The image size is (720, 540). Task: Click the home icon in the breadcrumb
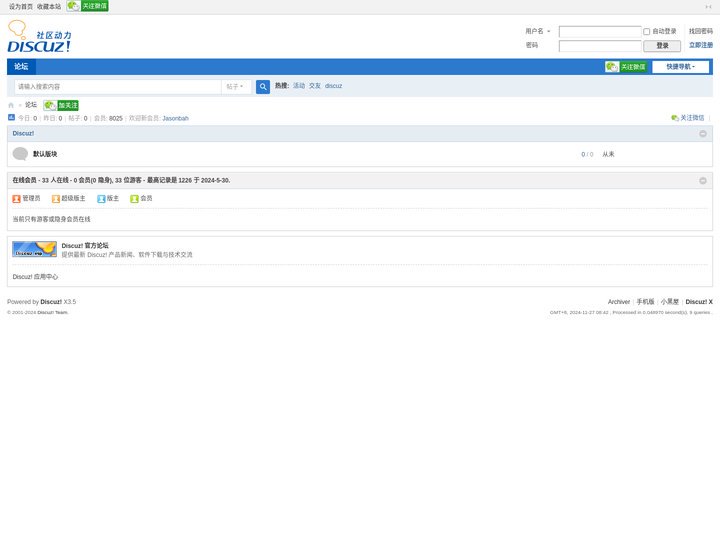click(11, 105)
